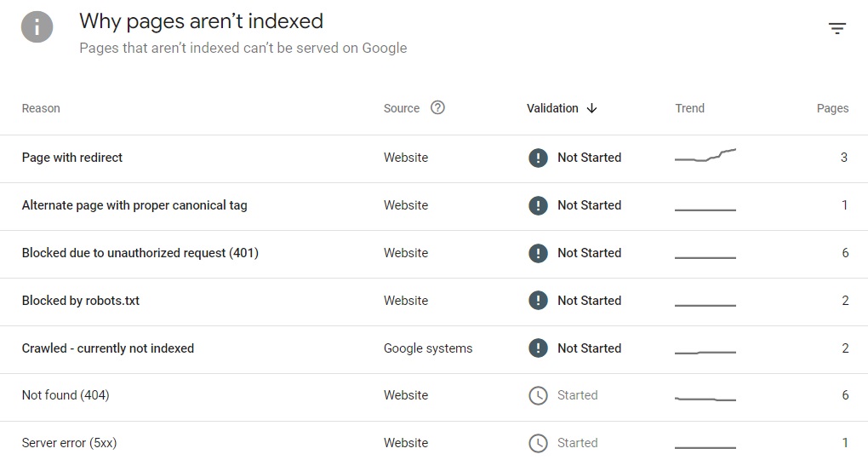Click pages count 3 for Page with redirect
Screen dimensions: 868x460
pyautogui.click(x=843, y=158)
